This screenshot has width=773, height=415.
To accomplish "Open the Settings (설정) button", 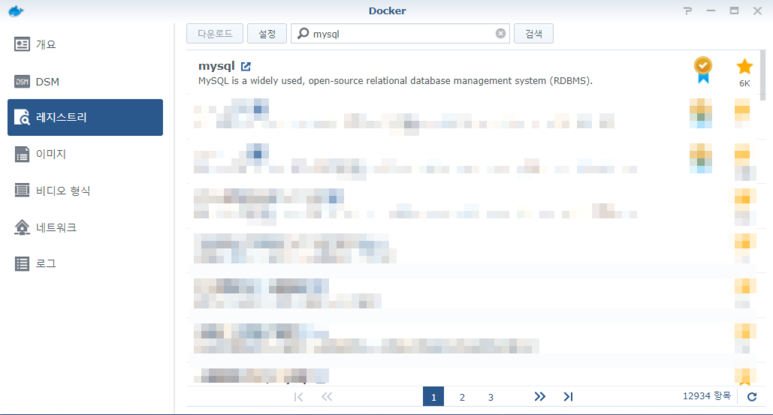I will pos(267,34).
